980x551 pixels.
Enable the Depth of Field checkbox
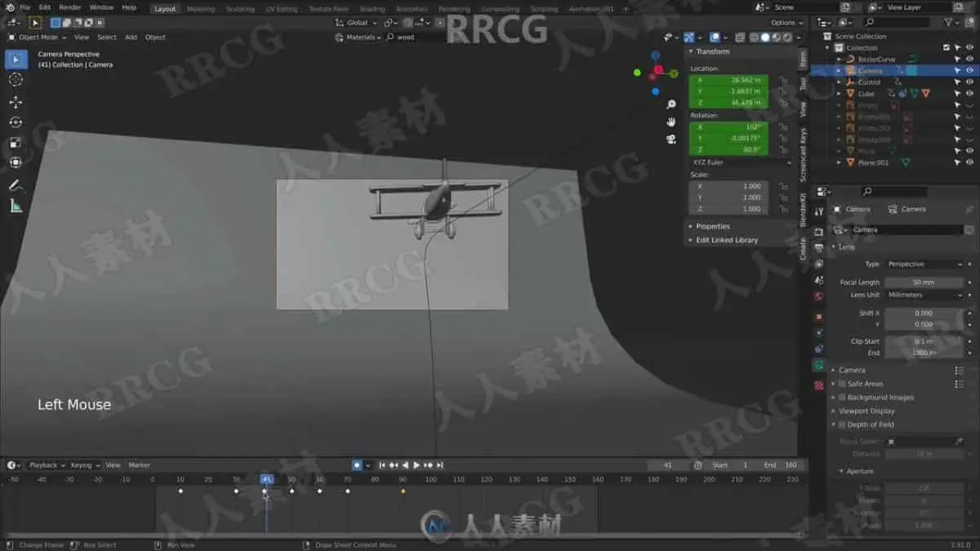843,424
